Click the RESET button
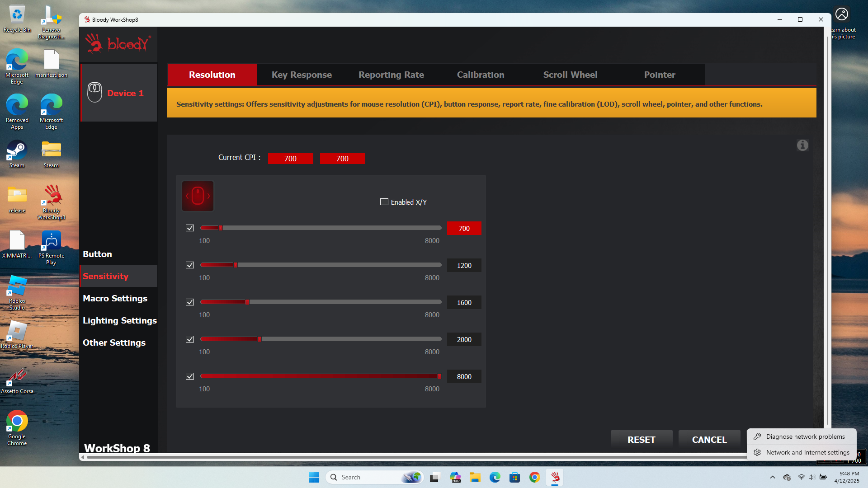 [641, 440]
